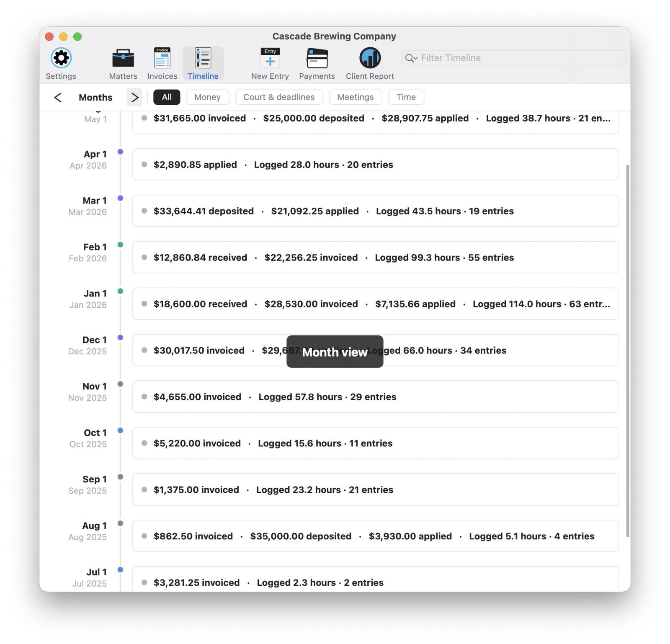Click the Feb 1 timeline marker dot
The height and width of the screenshot is (644, 670).
coord(121,245)
